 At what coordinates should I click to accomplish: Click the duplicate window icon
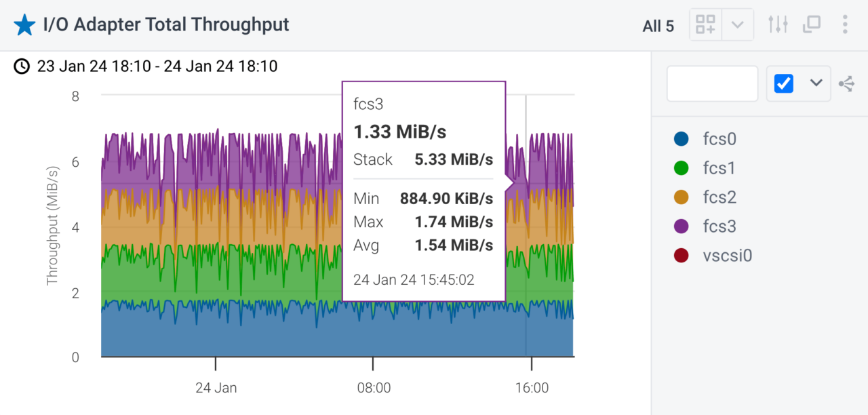click(811, 26)
